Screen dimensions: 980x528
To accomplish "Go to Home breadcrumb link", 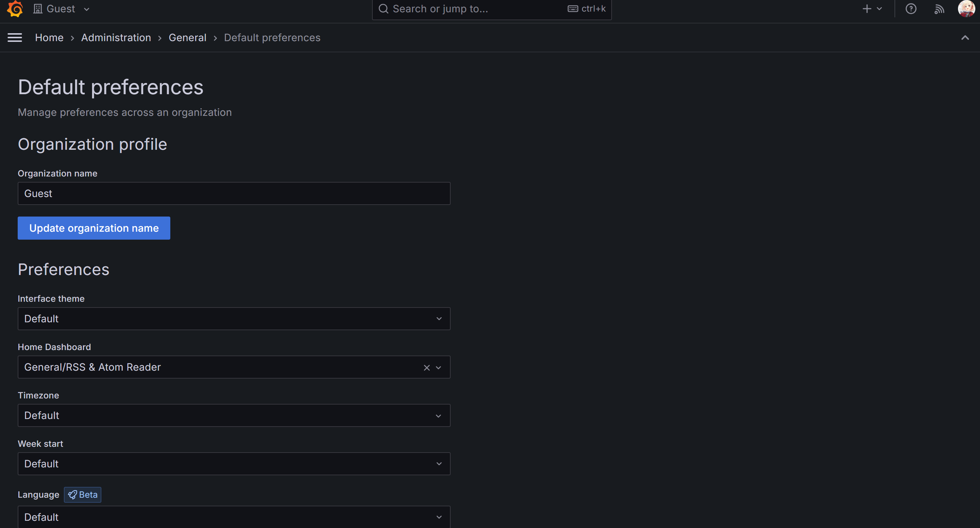I will click(49, 38).
